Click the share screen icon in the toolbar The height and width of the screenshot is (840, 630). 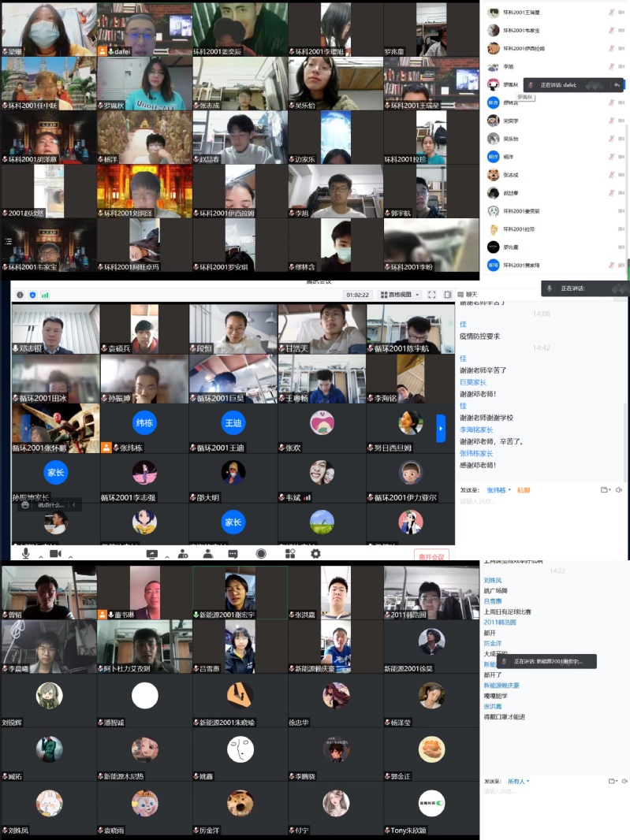[152, 554]
